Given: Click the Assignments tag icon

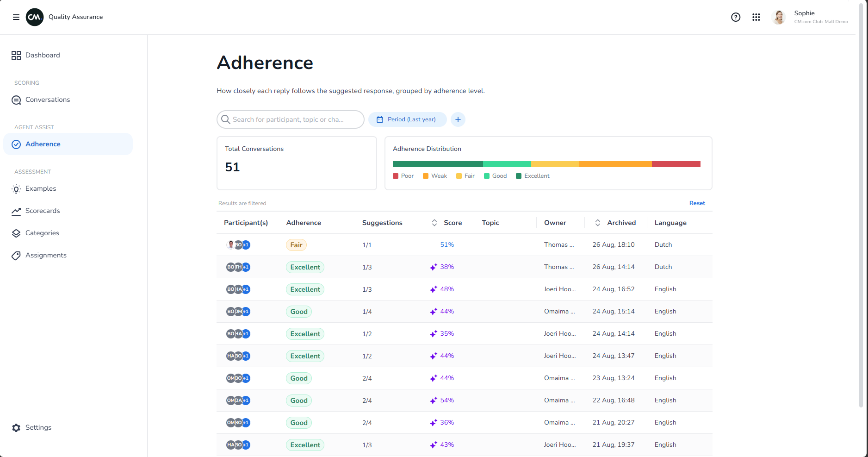Looking at the screenshot, I should click(16, 256).
